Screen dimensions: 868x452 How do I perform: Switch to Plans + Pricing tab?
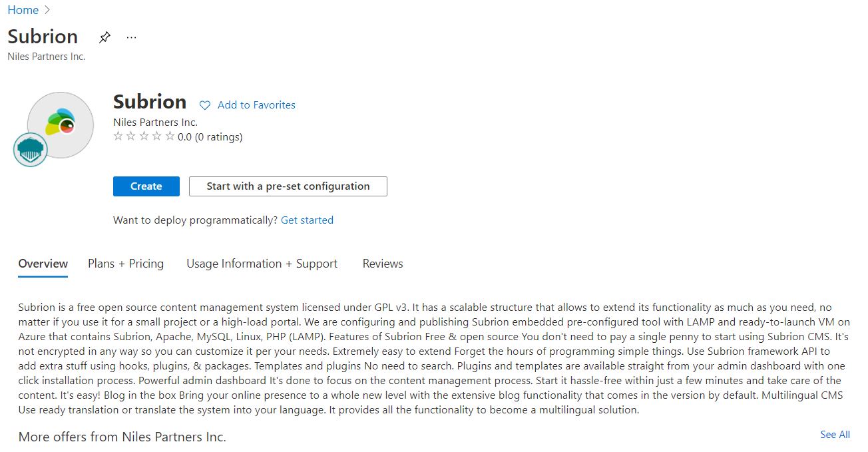[126, 264]
